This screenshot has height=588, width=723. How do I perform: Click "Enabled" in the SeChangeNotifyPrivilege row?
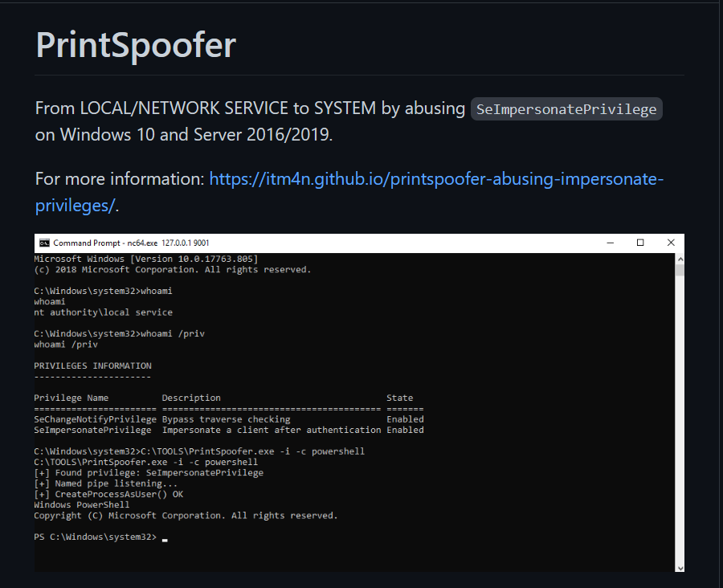[x=405, y=419]
